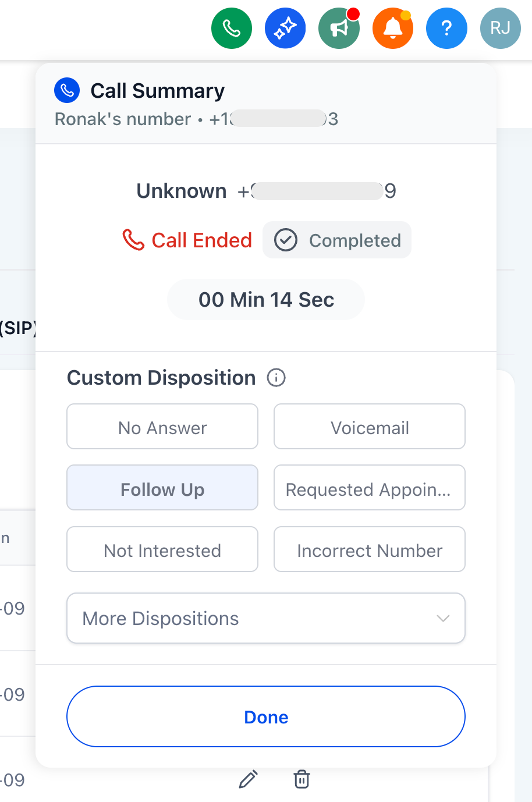Click the 00 Min 14 Sec duration pill
532x802 pixels.
(266, 300)
